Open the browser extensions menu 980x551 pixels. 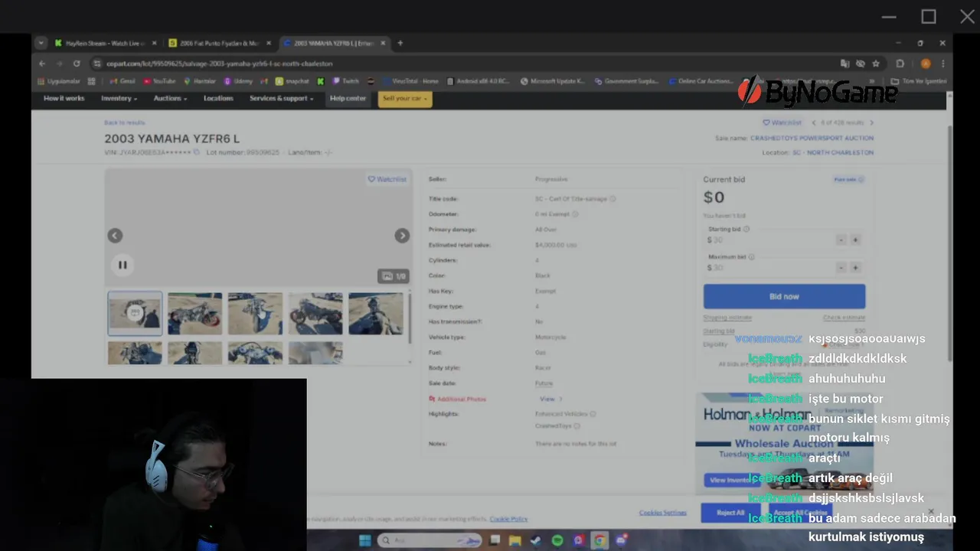900,64
